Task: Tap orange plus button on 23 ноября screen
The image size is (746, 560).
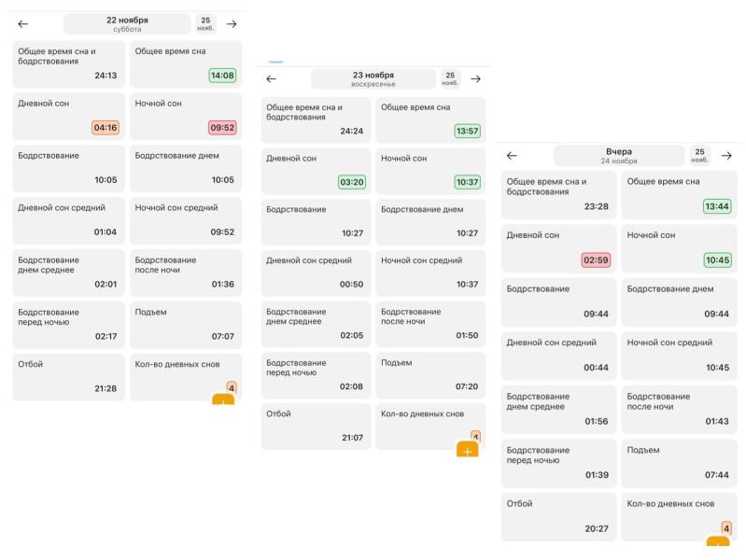Action: click(468, 451)
